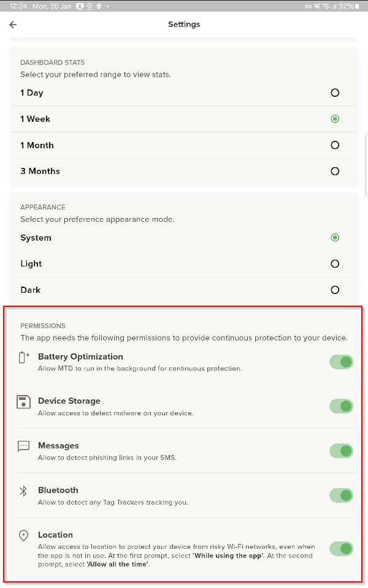Image resolution: width=368 pixels, height=588 pixels.
Task: Choose Dark appearance mode
Action: tap(335, 290)
